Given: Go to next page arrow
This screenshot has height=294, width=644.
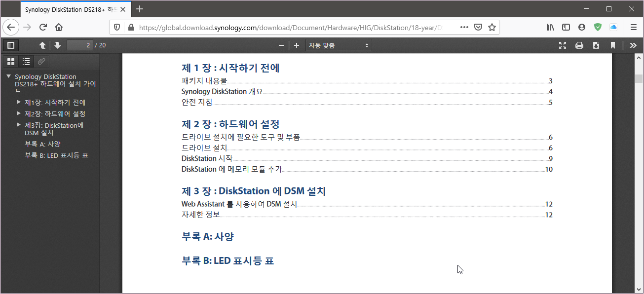Looking at the screenshot, I should (x=58, y=45).
